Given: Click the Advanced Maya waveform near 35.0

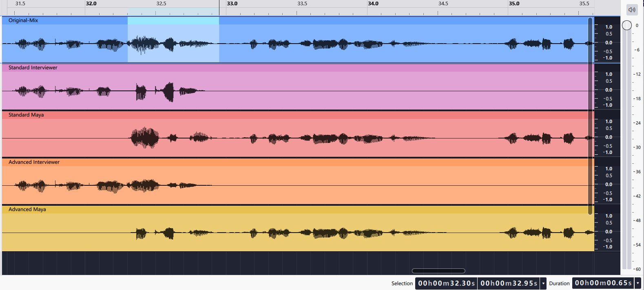Looking at the screenshot, I should pos(511,233).
